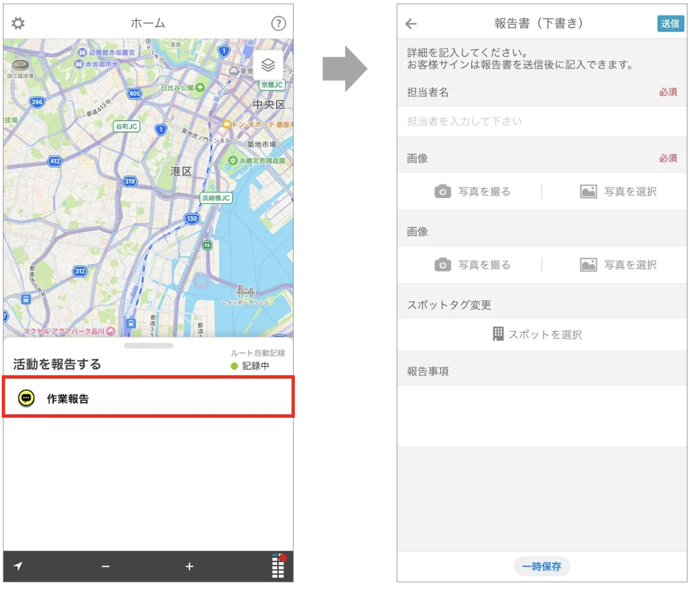Viewport: 700px width, 593px height.
Task: Tap the 京橋JC junction label
Action: click(272, 85)
